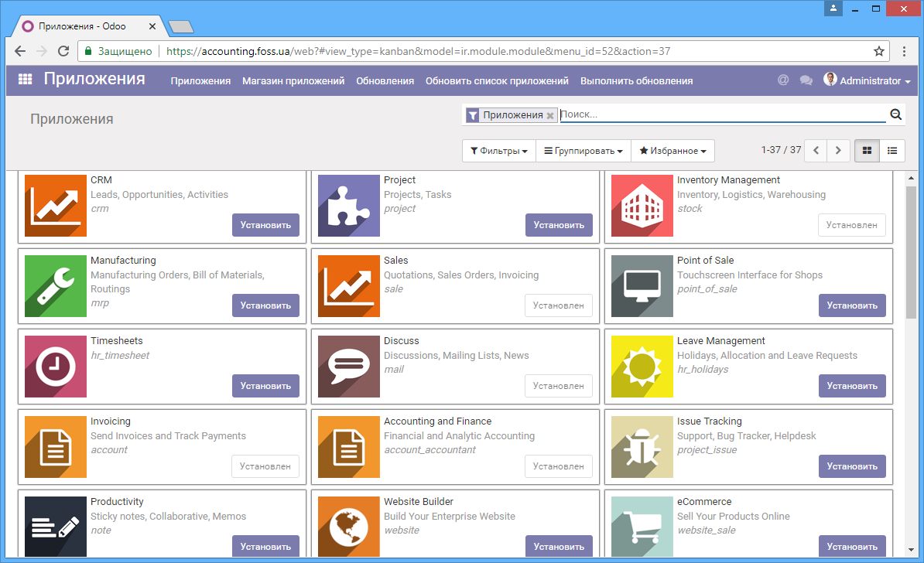Click the Приложения brand title
This screenshot has height=563, width=924.
[94, 79]
